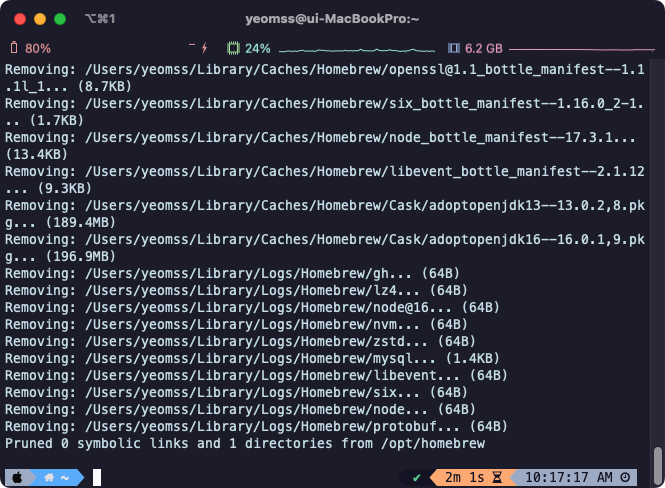Click the adoptopenjdk13 removing line
The height and width of the screenshot is (488, 665).
pyautogui.click(x=325, y=213)
